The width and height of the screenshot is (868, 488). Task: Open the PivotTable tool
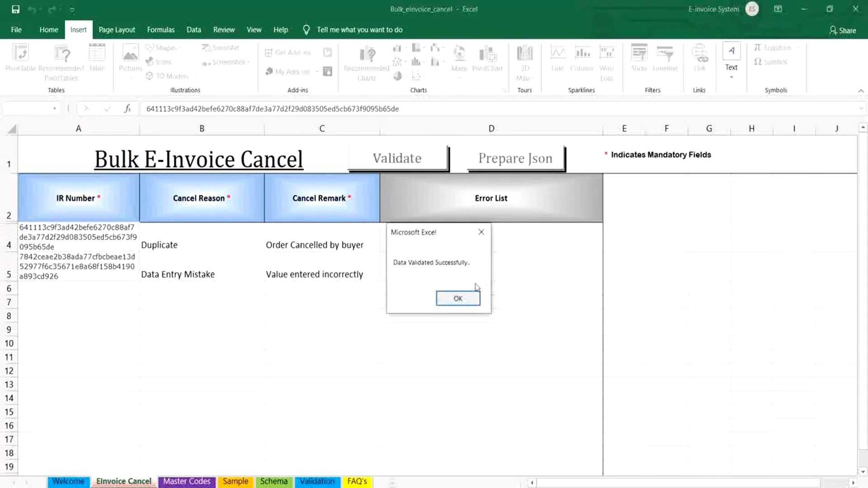(x=21, y=58)
